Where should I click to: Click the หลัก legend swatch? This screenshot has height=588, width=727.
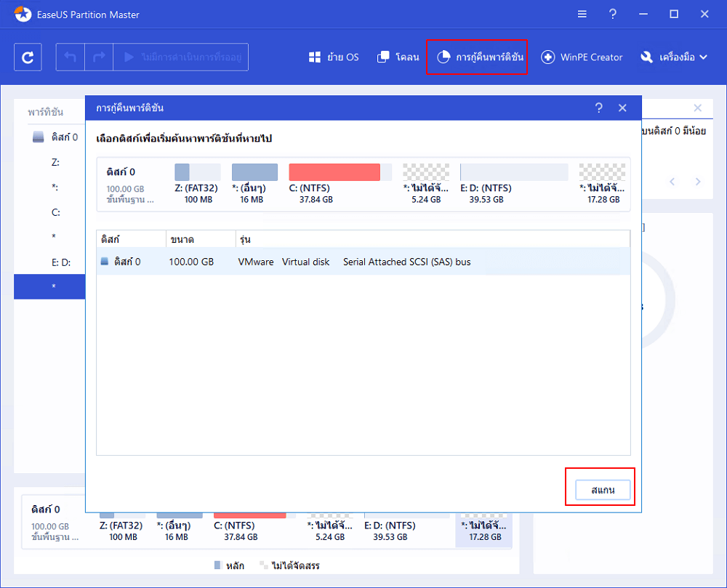tap(218, 565)
